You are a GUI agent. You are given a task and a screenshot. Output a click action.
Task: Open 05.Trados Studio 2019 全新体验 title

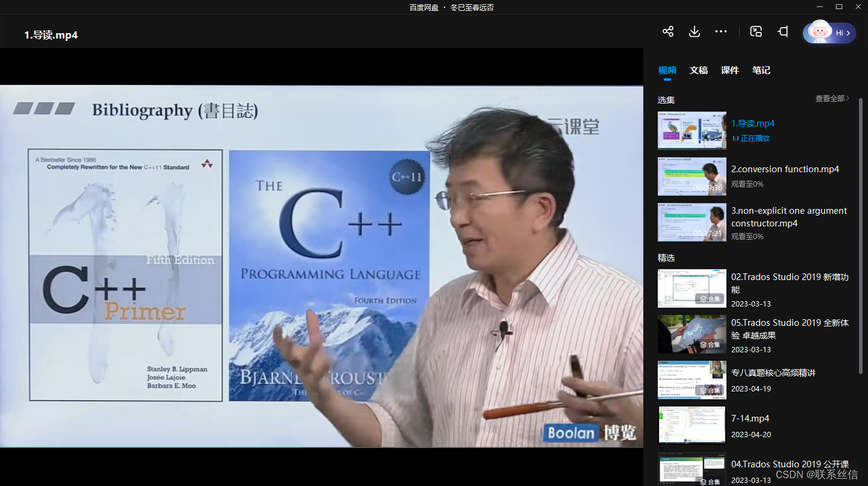790,329
